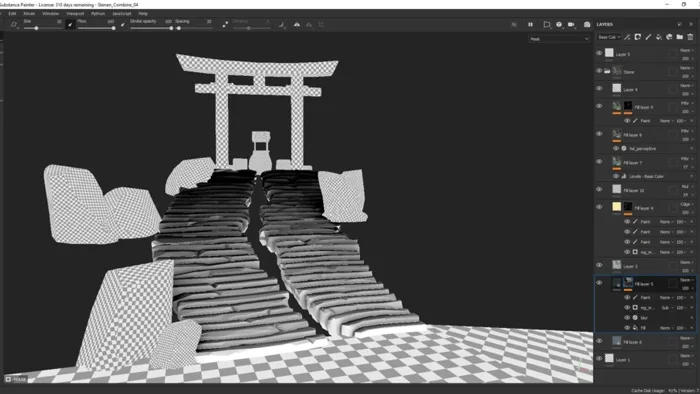The height and width of the screenshot is (394, 700).
Task: Open blending mode dropdown for Fill layer 4
Action: 686,204
